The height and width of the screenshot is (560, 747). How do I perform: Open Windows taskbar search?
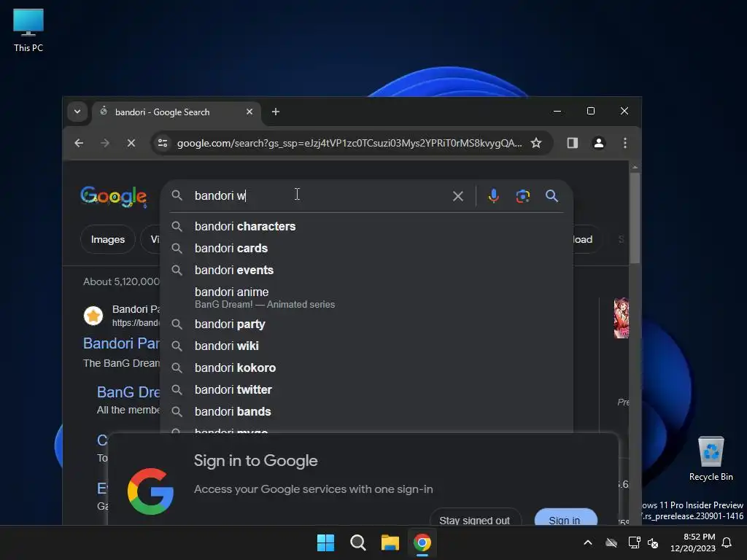click(x=357, y=542)
